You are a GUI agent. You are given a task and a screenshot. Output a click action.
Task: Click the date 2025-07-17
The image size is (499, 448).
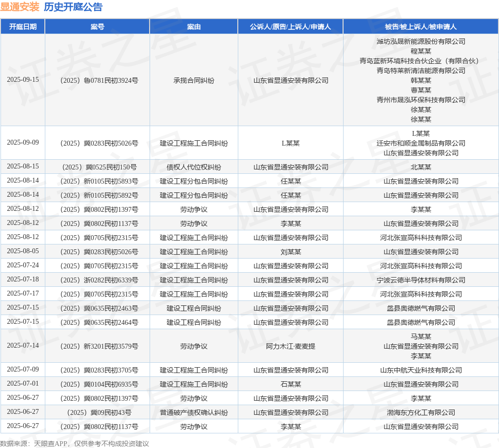pyautogui.click(x=23, y=294)
